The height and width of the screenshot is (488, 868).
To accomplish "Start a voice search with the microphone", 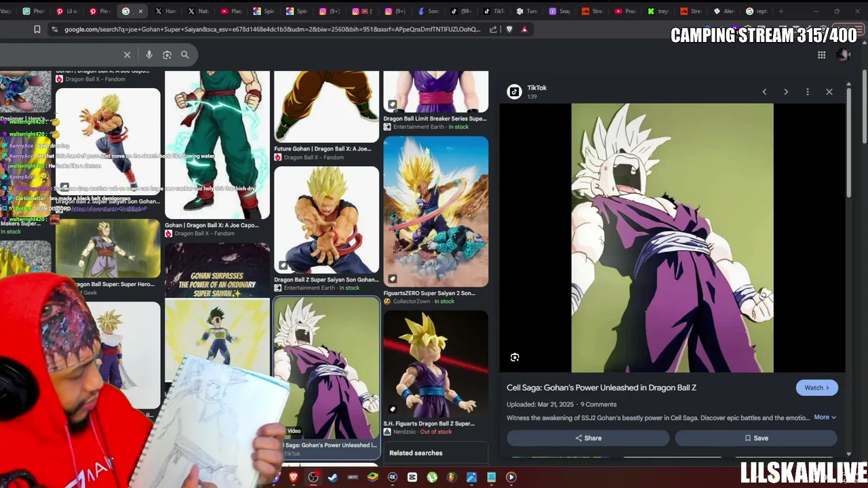I will [x=149, y=55].
